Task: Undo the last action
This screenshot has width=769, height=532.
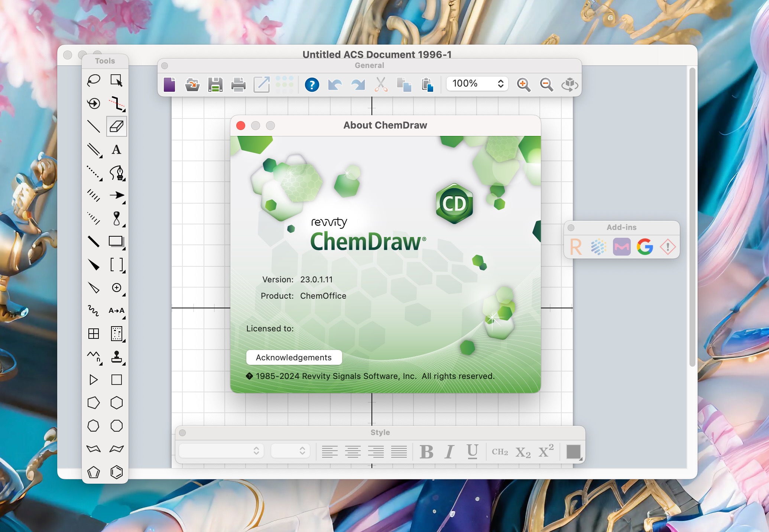Action: pyautogui.click(x=335, y=84)
